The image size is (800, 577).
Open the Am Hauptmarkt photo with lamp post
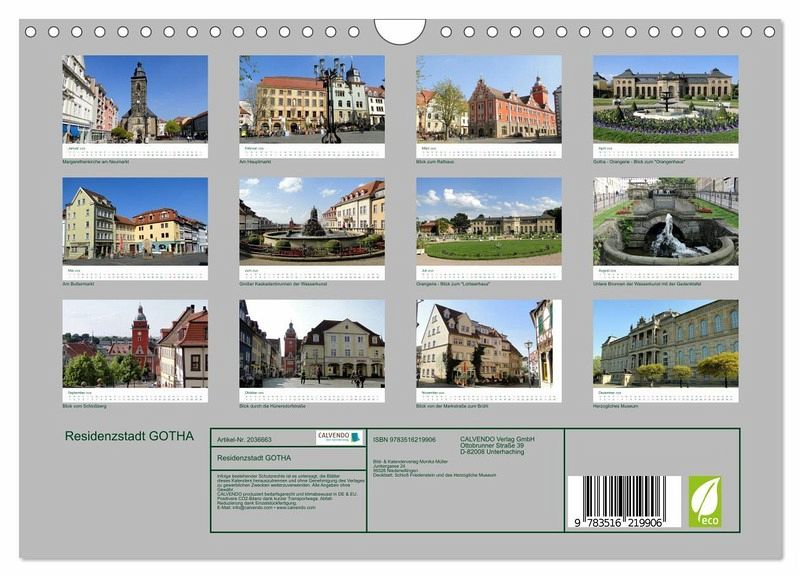coord(312,99)
